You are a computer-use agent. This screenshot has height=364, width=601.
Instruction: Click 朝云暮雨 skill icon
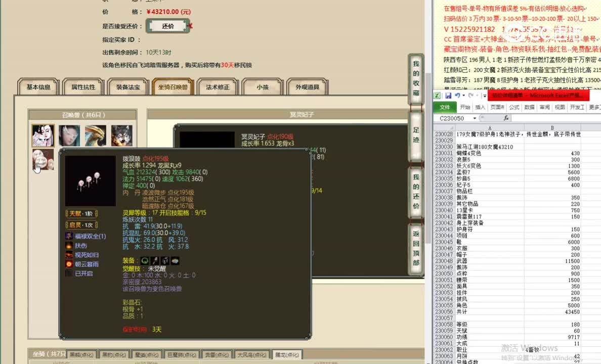click(x=69, y=264)
